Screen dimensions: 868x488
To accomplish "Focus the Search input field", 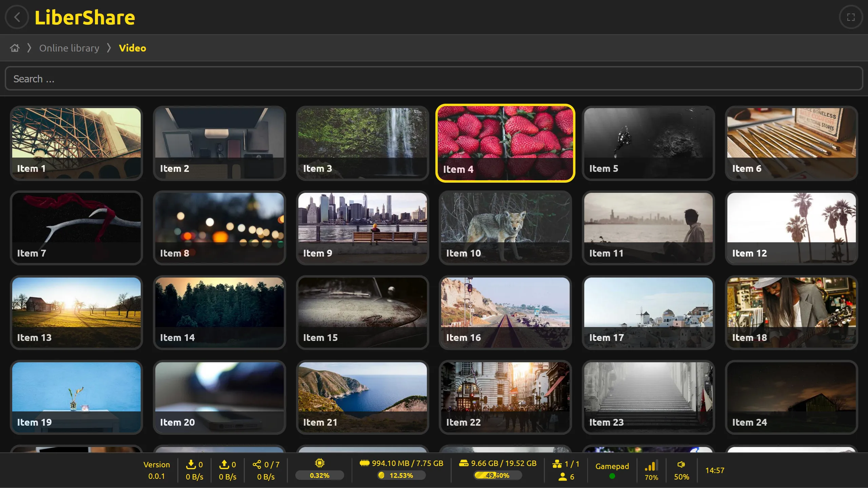I will coord(434,78).
